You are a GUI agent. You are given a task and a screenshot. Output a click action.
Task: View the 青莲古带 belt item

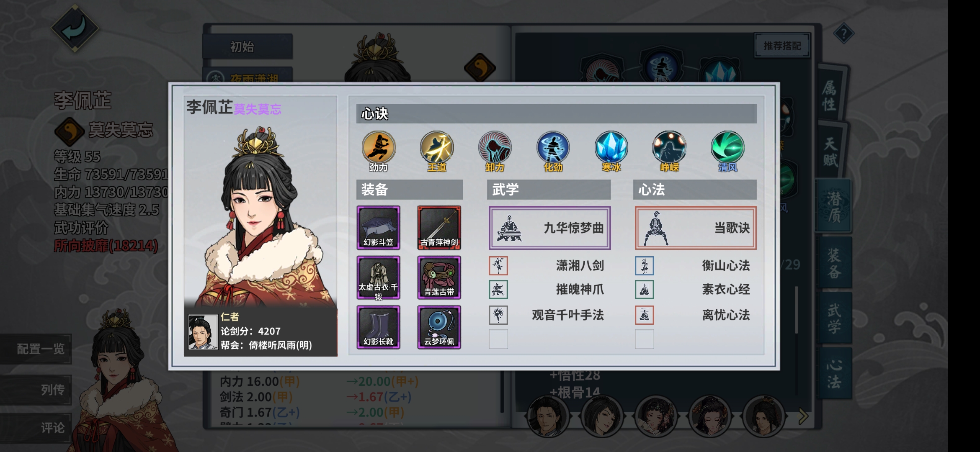(439, 277)
